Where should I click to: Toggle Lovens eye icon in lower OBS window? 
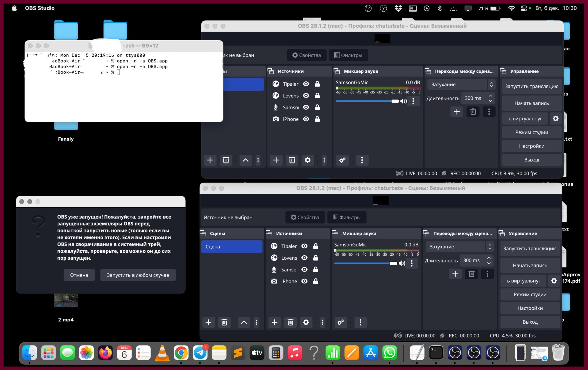[x=304, y=258]
